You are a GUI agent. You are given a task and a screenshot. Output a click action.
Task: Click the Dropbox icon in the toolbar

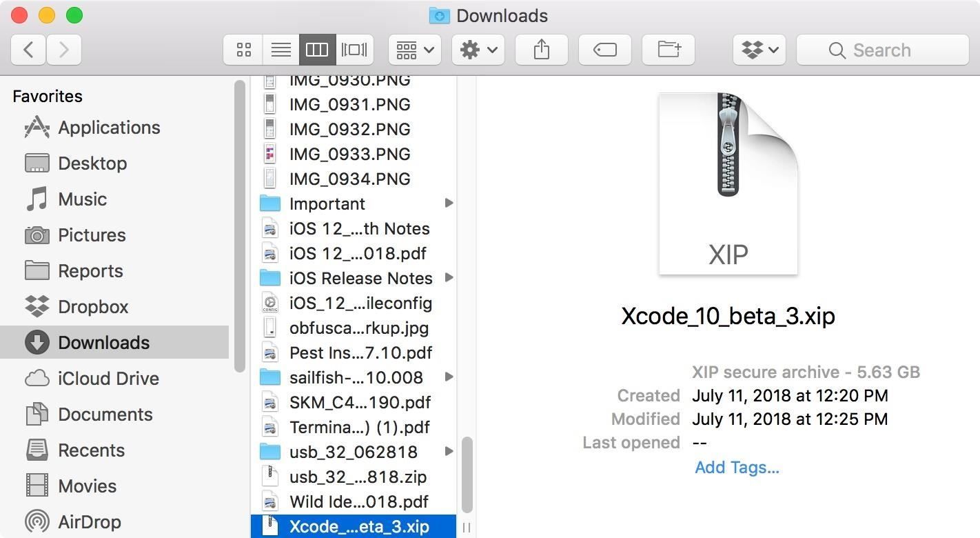coord(753,49)
